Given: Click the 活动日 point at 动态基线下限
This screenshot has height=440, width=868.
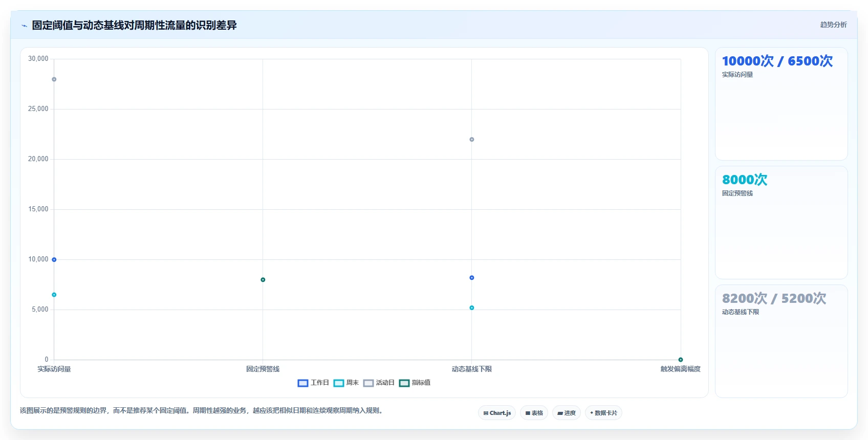Looking at the screenshot, I should (x=472, y=140).
